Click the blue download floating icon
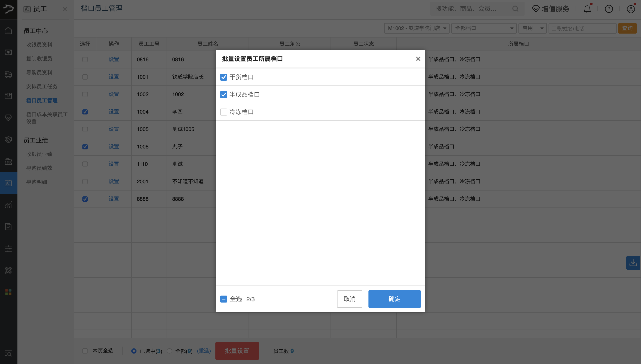Image resolution: width=641 pixels, height=364 pixels. [633, 263]
